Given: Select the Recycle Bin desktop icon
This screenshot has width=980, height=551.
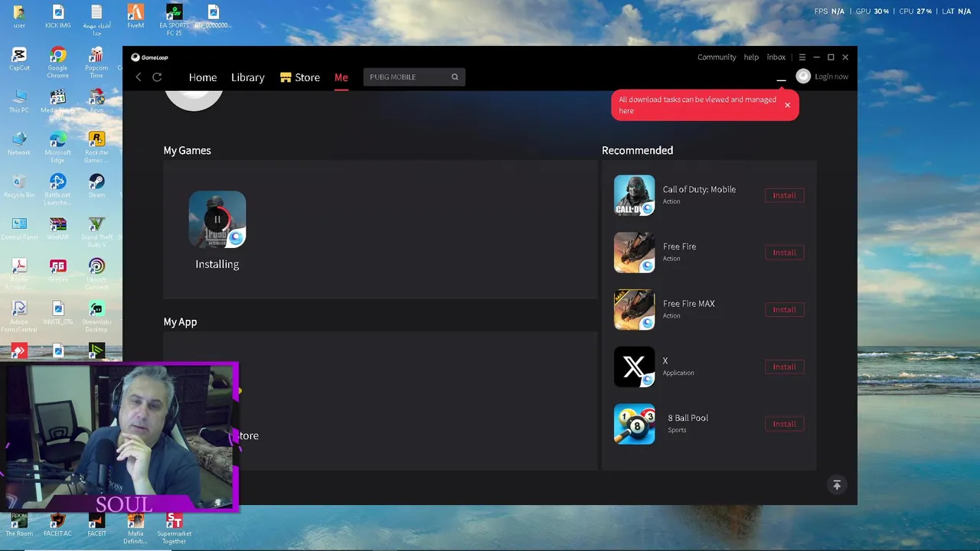Looking at the screenshot, I should (x=19, y=186).
